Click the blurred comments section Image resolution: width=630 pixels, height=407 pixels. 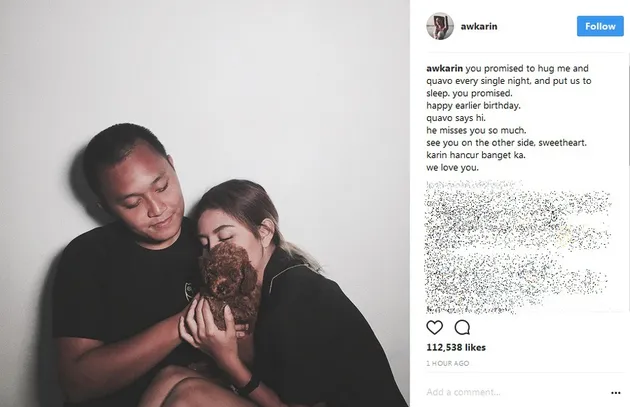(518, 247)
